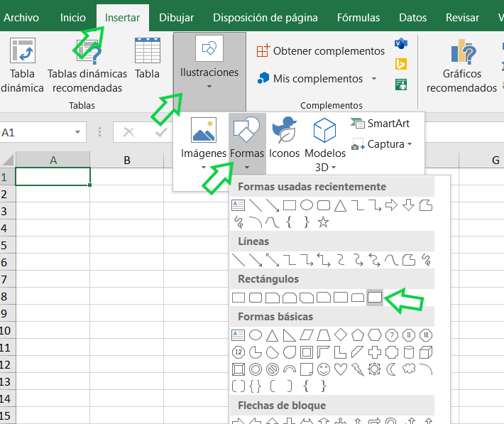Switch to Dibujar tab
504x424 pixels.
[176, 17]
